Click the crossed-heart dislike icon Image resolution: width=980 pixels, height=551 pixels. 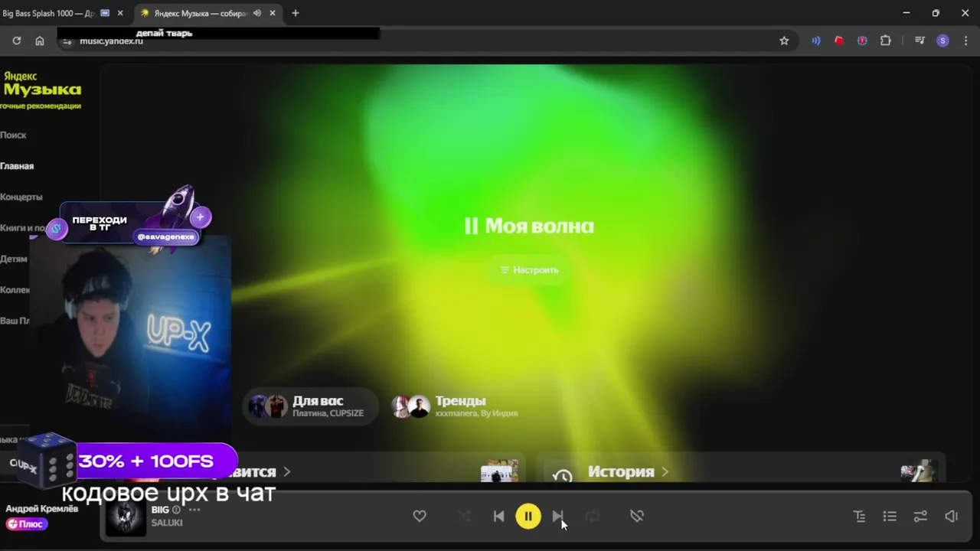637,517
